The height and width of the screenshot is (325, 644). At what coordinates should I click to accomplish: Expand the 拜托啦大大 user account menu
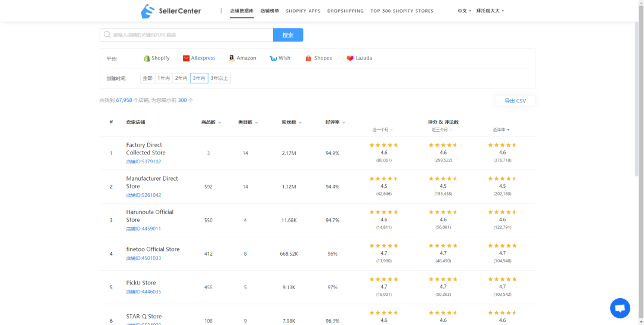point(490,11)
